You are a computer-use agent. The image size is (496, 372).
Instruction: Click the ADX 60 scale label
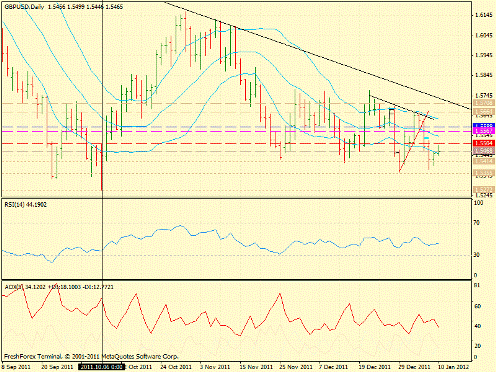(x=477, y=306)
